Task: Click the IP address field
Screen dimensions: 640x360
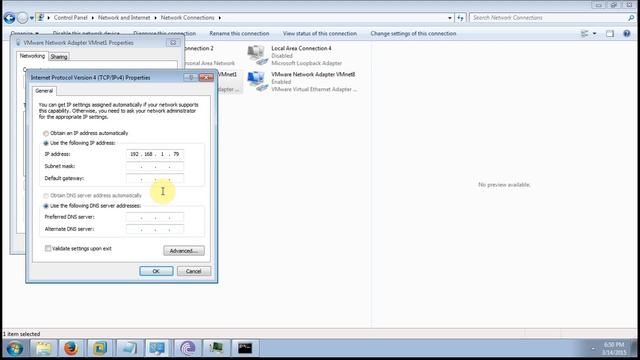Action: point(155,154)
